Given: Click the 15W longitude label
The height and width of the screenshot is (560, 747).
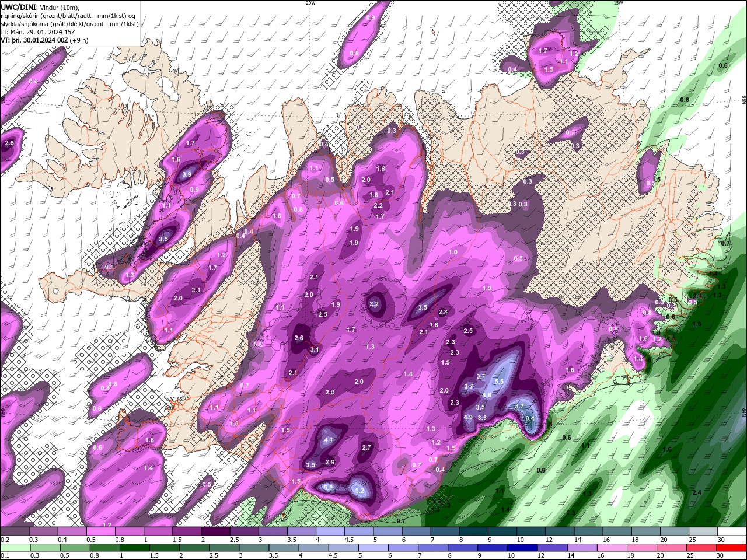Looking at the screenshot, I should pos(618,3).
